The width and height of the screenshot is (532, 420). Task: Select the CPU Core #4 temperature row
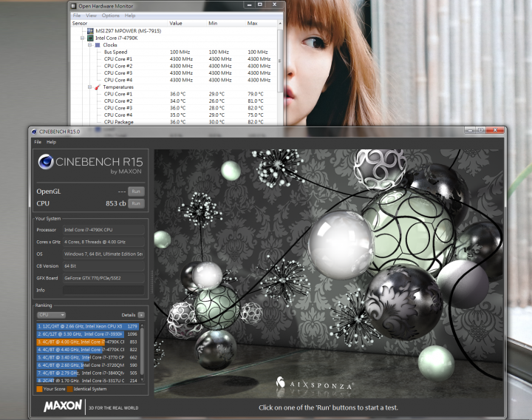174,115
